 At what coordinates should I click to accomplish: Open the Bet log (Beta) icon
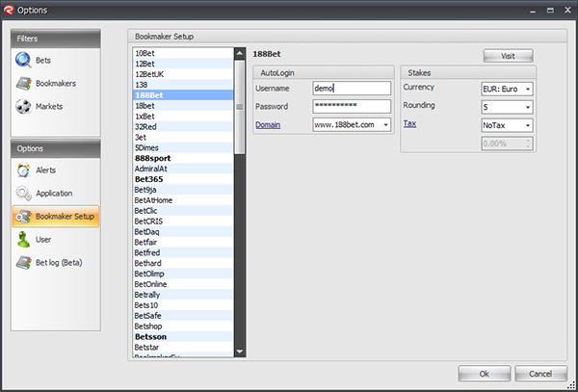coord(23,263)
